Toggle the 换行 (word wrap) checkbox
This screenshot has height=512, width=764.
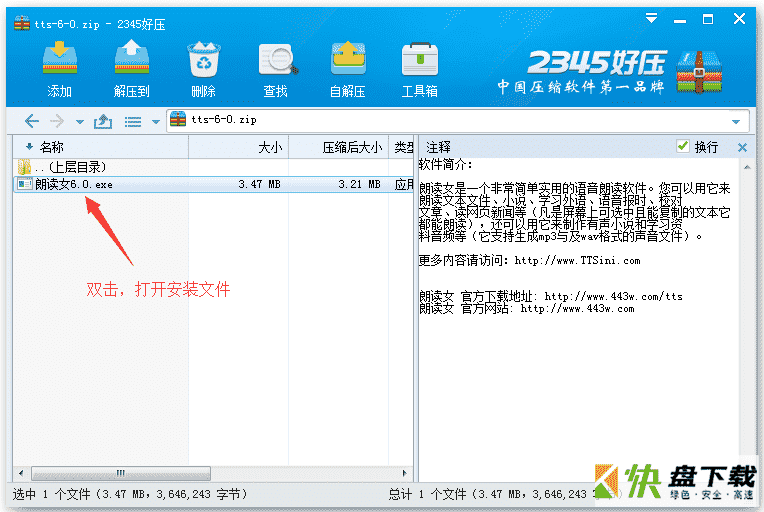(683, 146)
